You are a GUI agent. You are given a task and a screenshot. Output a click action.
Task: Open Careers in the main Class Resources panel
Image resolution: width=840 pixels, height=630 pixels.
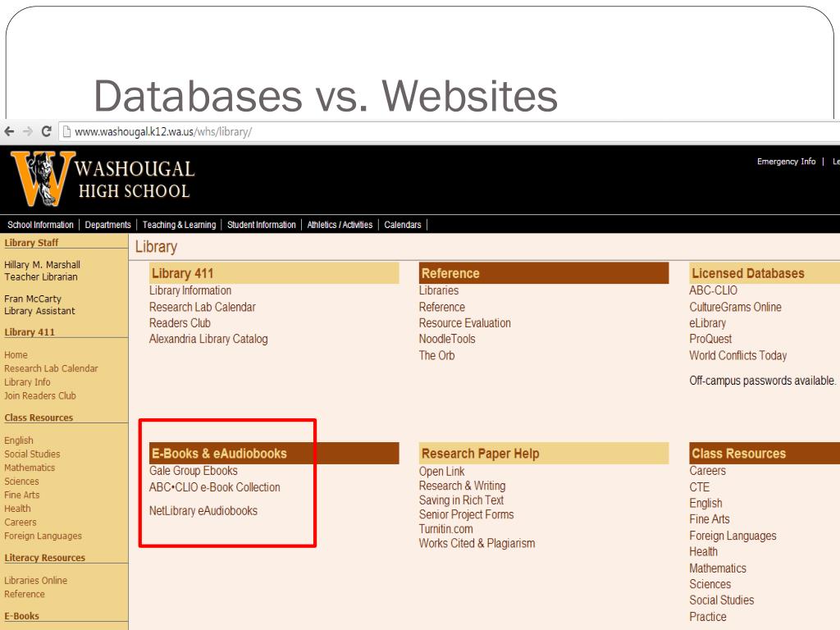point(707,471)
